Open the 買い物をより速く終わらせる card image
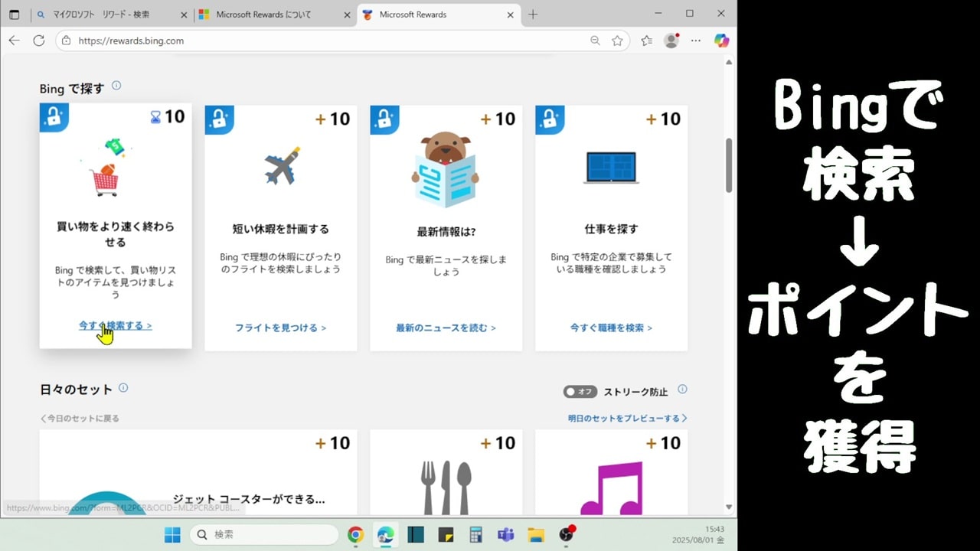The width and height of the screenshot is (980, 551). click(106, 168)
